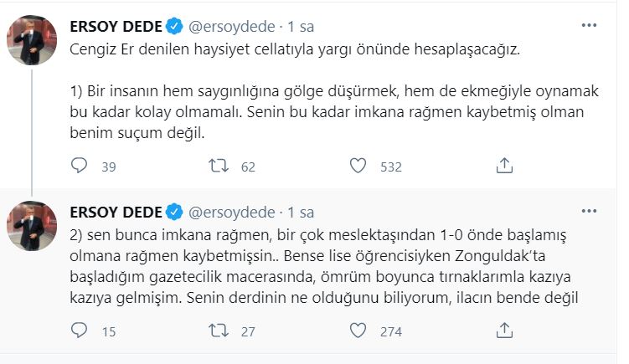
Task: Open ERSOY DEDE profile name on second tweet
Action: 116,210
